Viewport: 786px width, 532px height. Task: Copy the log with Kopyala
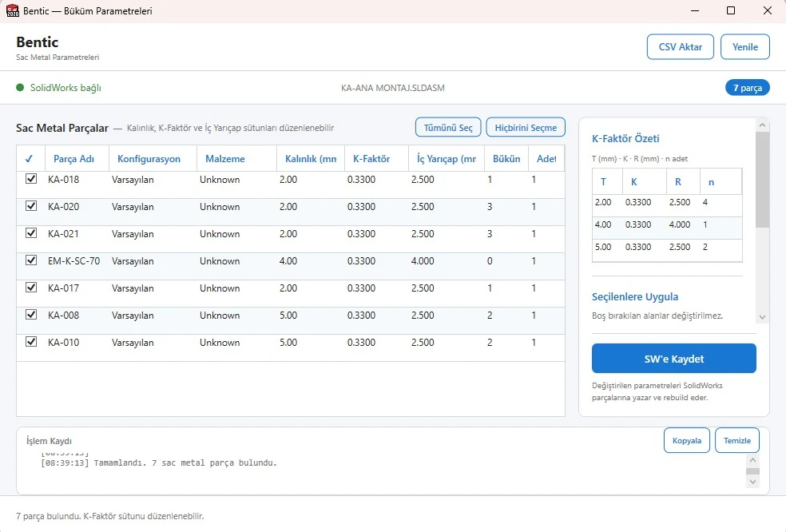point(687,440)
